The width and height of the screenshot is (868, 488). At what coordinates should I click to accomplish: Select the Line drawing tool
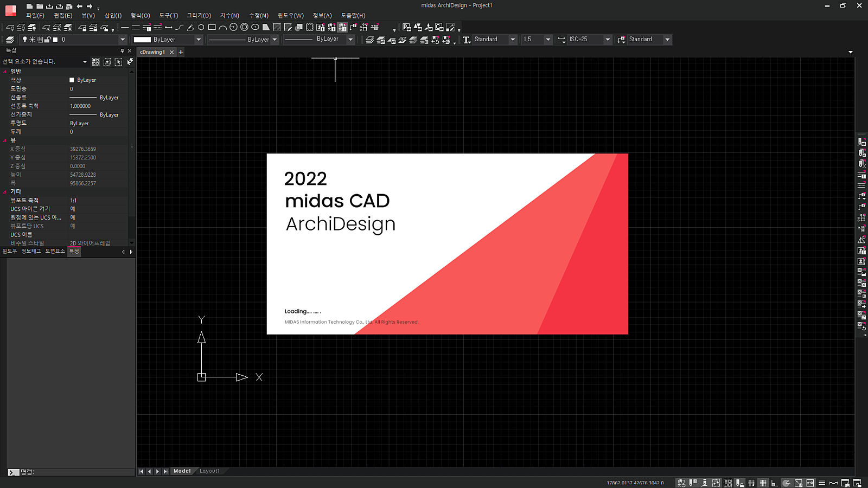pos(125,27)
